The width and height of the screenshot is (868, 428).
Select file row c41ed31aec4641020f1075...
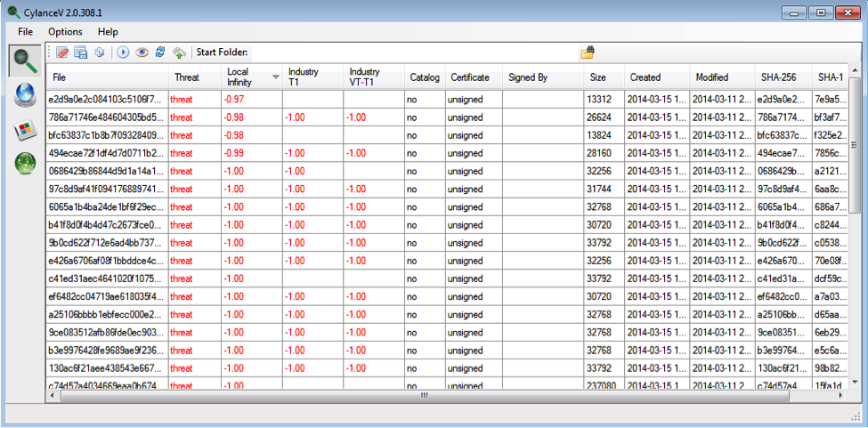click(447, 279)
